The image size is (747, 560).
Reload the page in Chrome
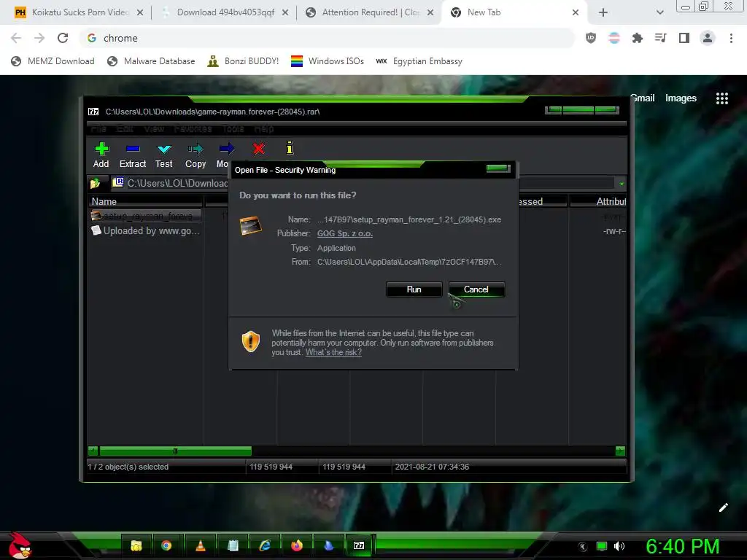tap(63, 38)
